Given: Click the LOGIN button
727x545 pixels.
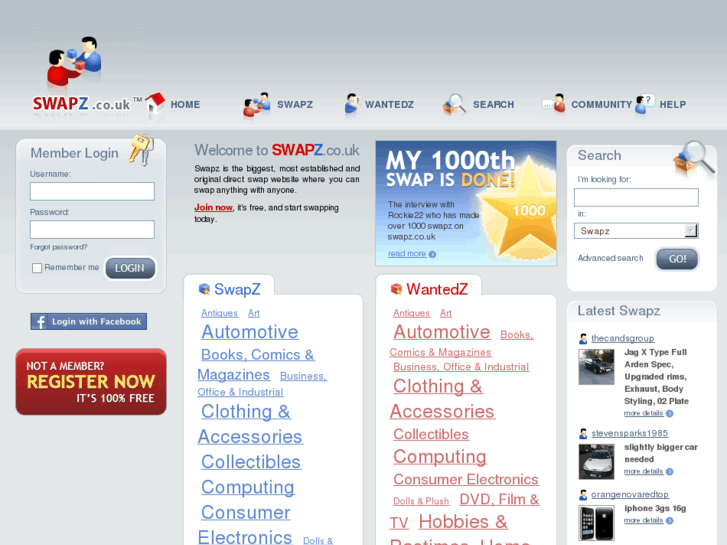Looking at the screenshot, I should (x=130, y=268).
